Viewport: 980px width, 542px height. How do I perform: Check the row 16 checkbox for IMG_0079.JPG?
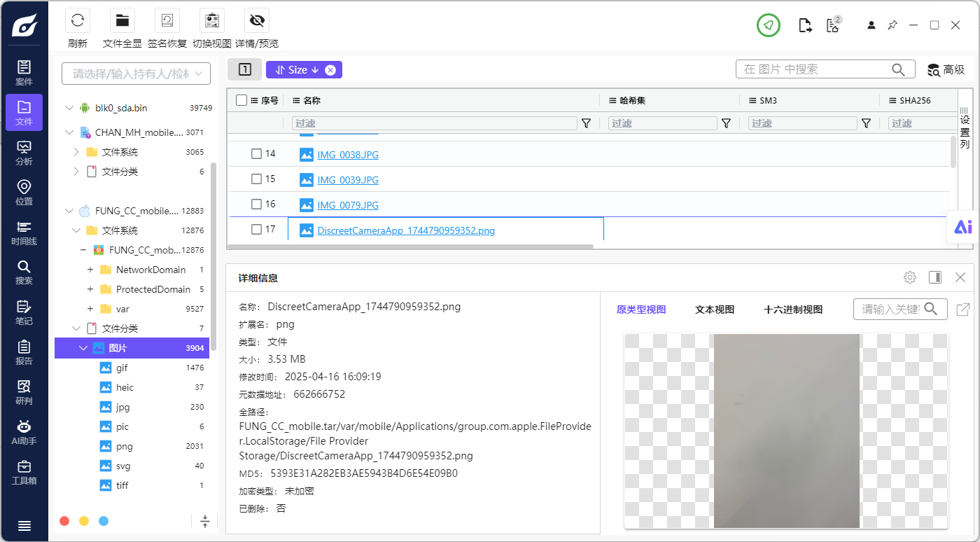(x=256, y=204)
